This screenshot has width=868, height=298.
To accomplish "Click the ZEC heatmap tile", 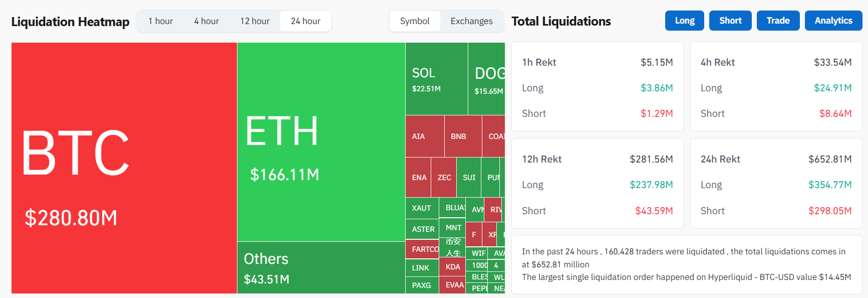I will 444,178.
